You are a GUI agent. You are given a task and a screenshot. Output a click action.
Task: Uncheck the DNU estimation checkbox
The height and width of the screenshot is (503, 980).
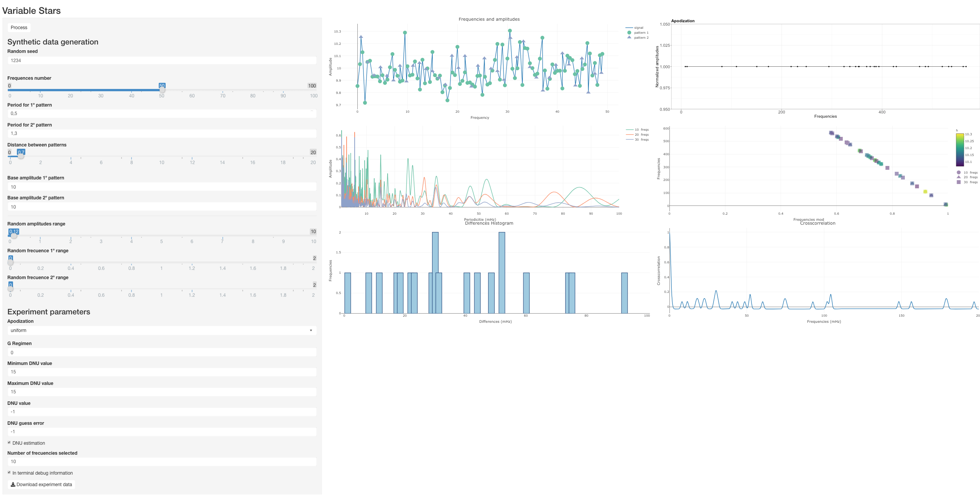(x=9, y=442)
